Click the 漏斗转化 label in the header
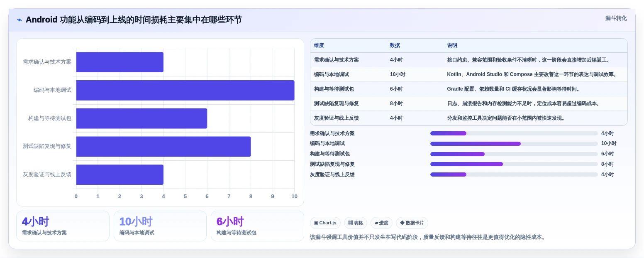The image size is (644, 258). (x=616, y=18)
